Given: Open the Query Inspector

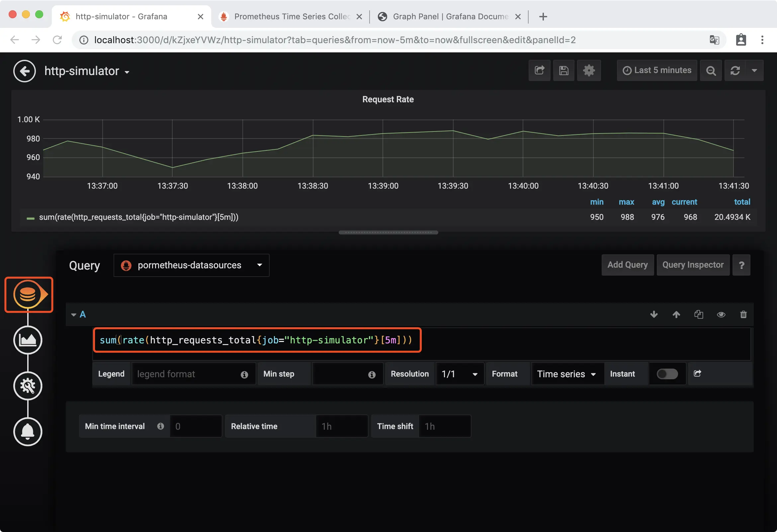Looking at the screenshot, I should point(693,265).
